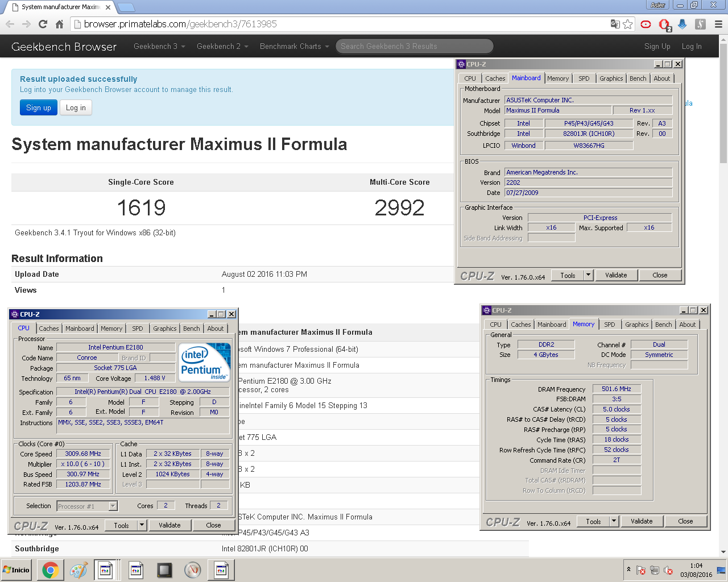This screenshot has width=728, height=582.
Task: Open the dark chip application in taskbar
Action: [164, 569]
